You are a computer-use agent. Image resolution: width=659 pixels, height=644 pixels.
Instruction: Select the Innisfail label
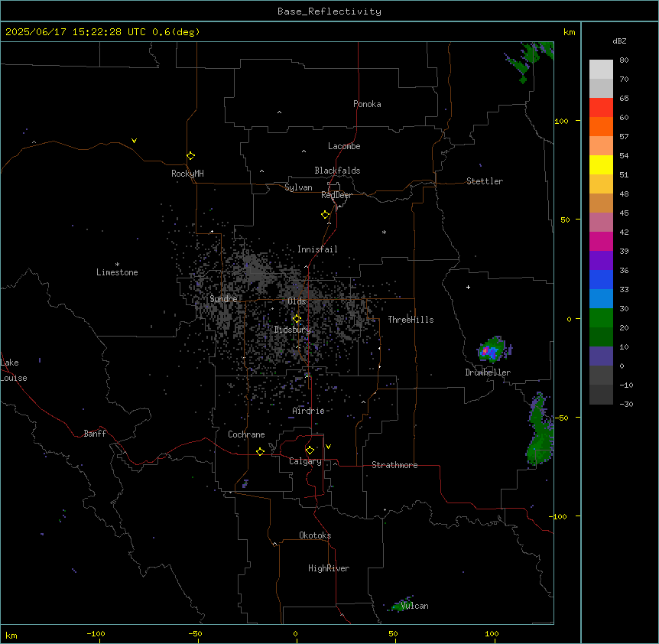[x=317, y=249]
